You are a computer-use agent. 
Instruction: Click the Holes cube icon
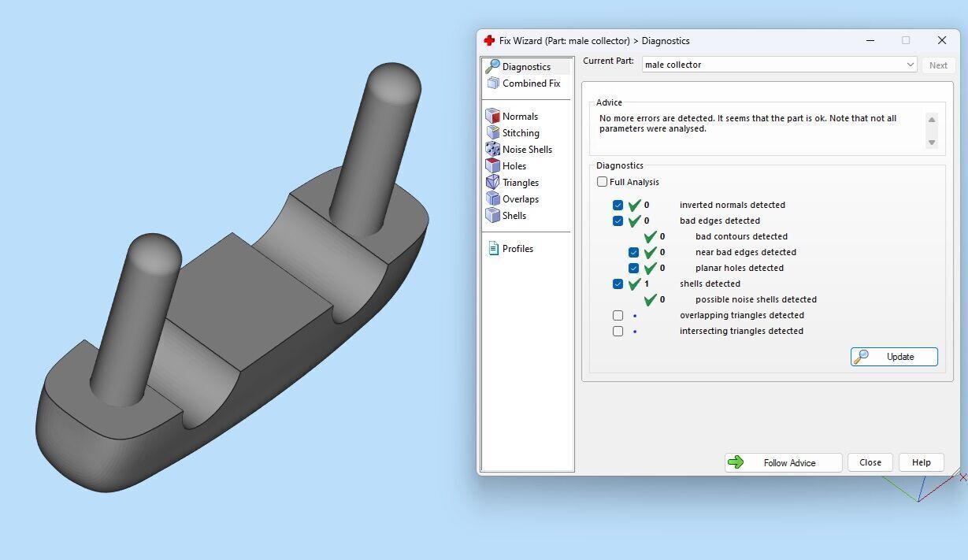(493, 165)
